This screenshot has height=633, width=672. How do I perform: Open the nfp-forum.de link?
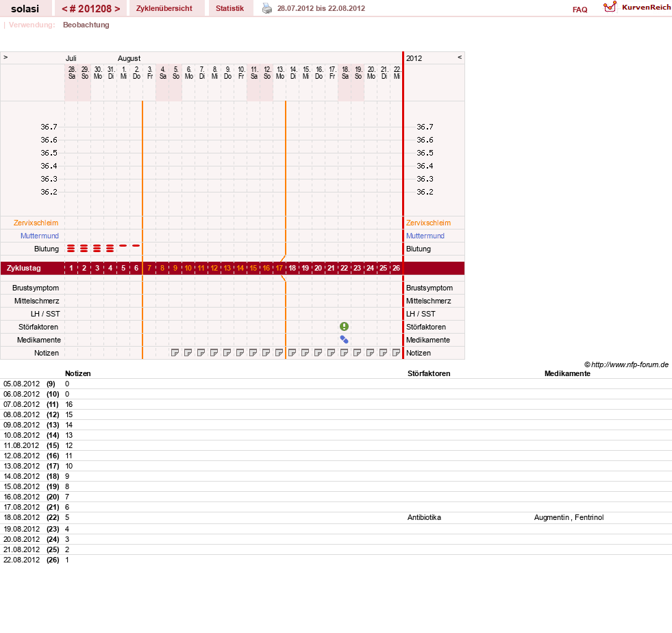[x=630, y=364]
